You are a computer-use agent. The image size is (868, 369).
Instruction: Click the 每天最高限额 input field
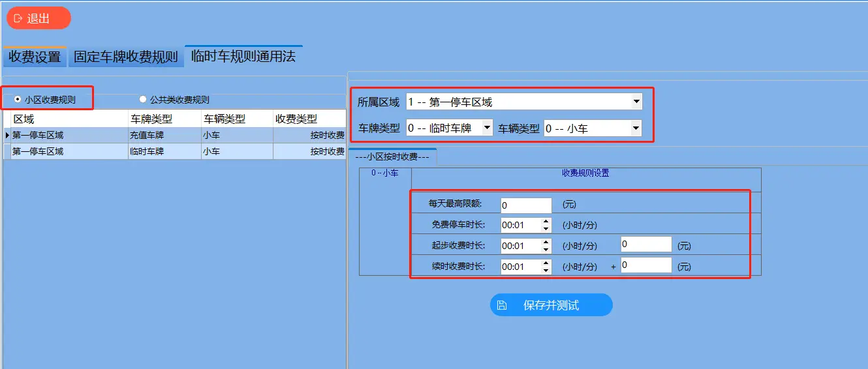coord(526,205)
